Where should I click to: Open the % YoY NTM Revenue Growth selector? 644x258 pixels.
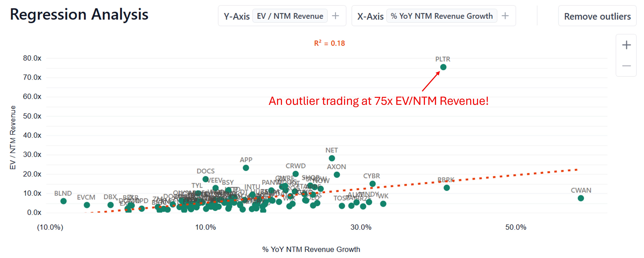[x=441, y=16]
